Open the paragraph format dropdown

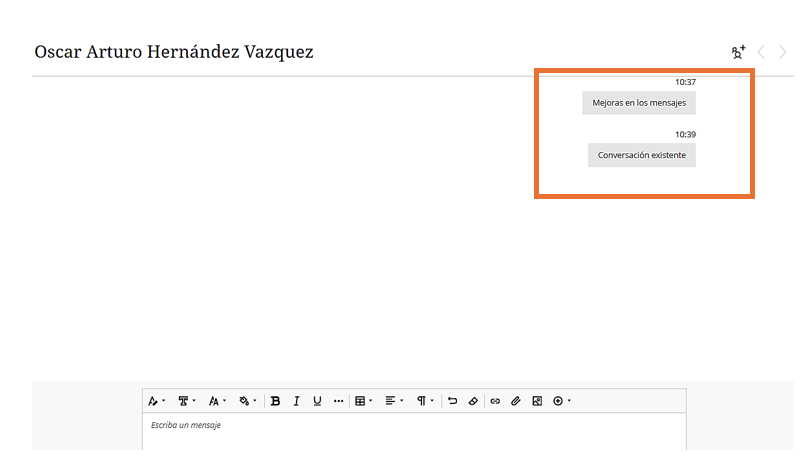[425, 401]
